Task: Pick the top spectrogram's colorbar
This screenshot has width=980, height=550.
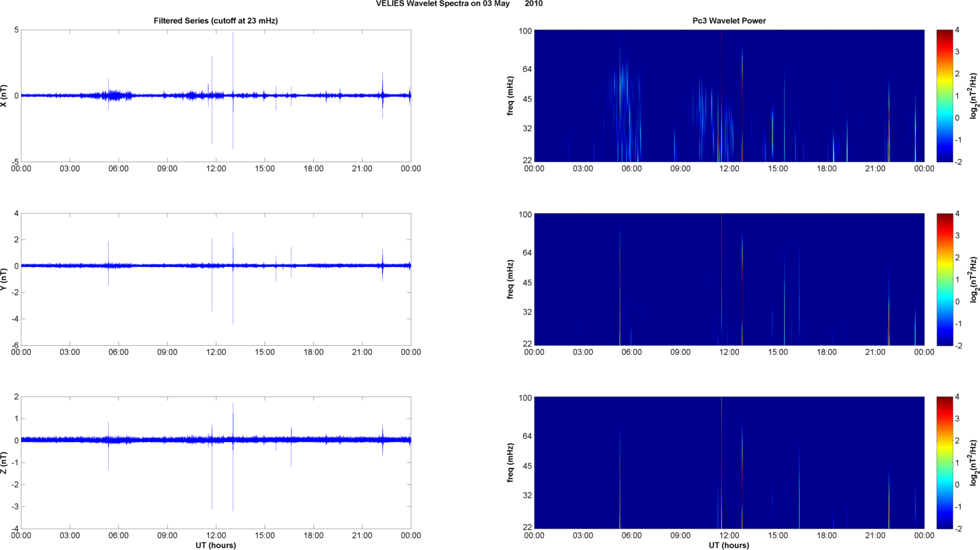Action: coord(944,96)
